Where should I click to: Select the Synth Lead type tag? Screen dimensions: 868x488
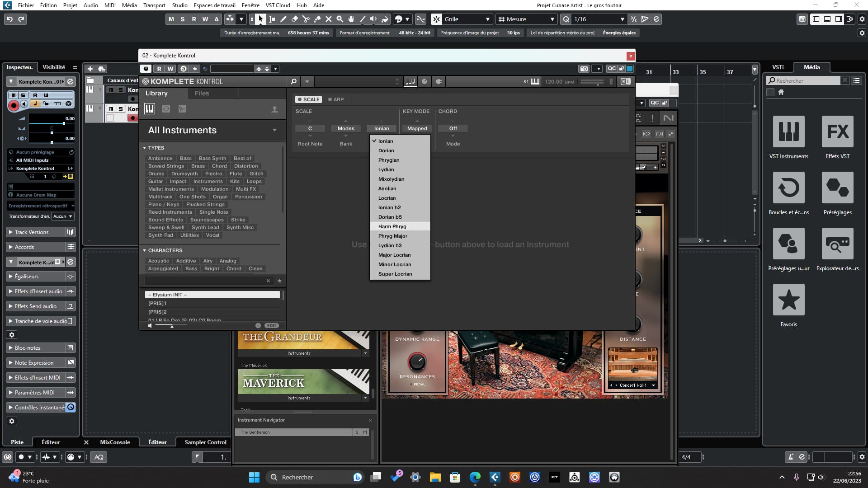click(x=205, y=227)
